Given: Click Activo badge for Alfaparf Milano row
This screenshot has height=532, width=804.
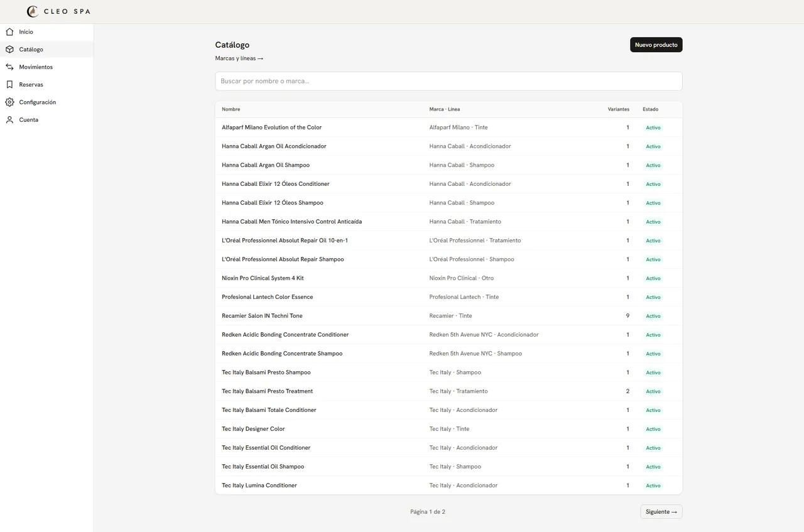Looking at the screenshot, I should [653, 128].
